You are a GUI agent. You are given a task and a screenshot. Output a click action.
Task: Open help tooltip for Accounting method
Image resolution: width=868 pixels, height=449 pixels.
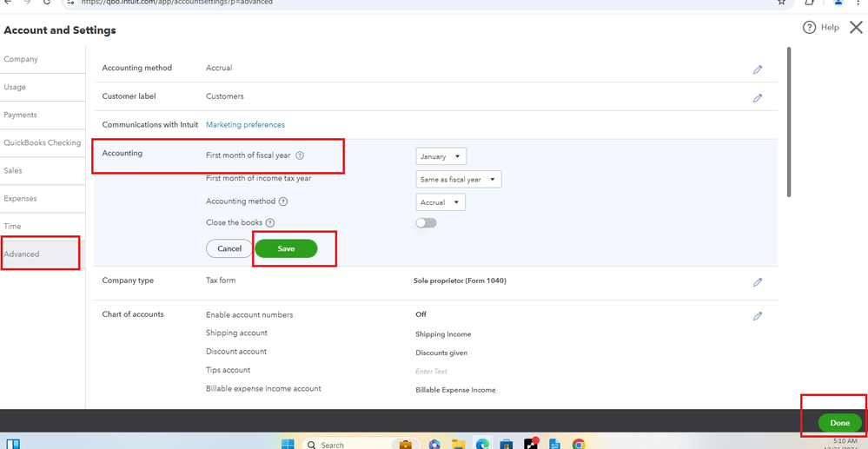click(x=283, y=201)
